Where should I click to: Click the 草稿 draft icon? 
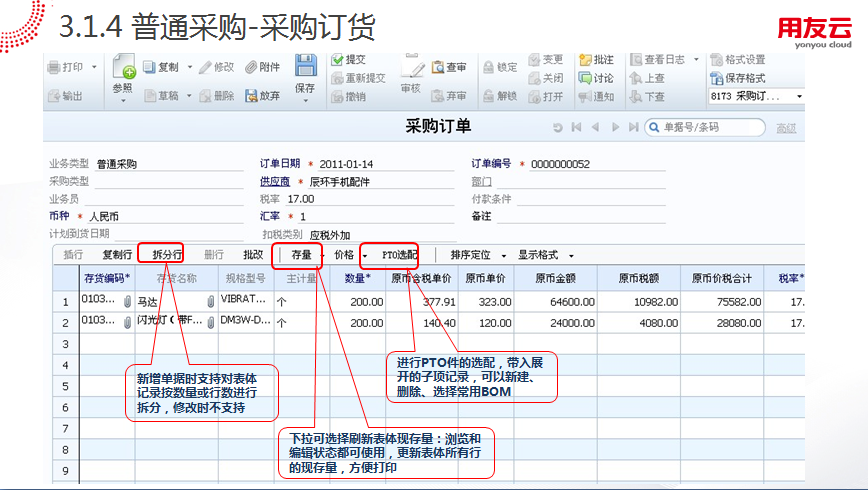[x=149, y=96]
